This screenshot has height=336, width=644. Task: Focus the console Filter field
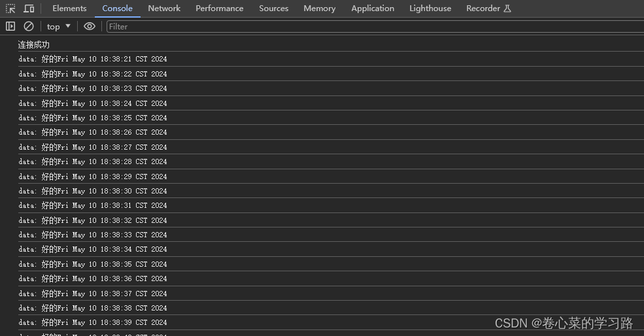click(375, 26)
